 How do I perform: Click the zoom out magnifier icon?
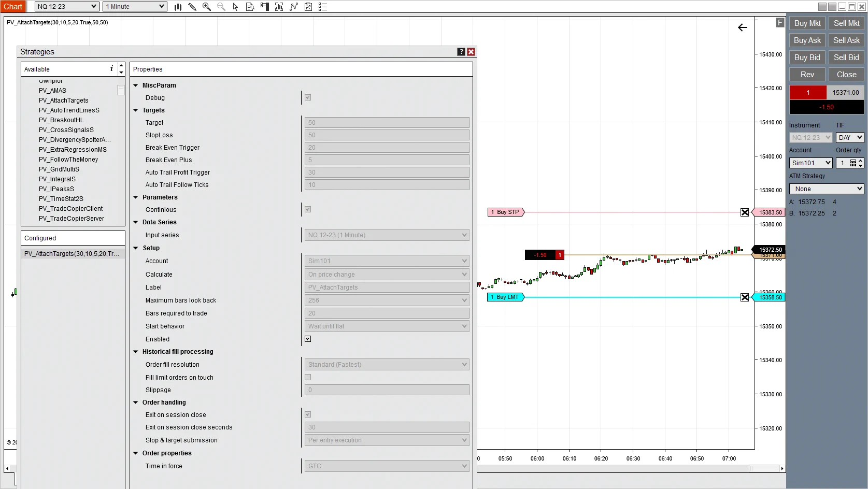[x=221, y=7]
